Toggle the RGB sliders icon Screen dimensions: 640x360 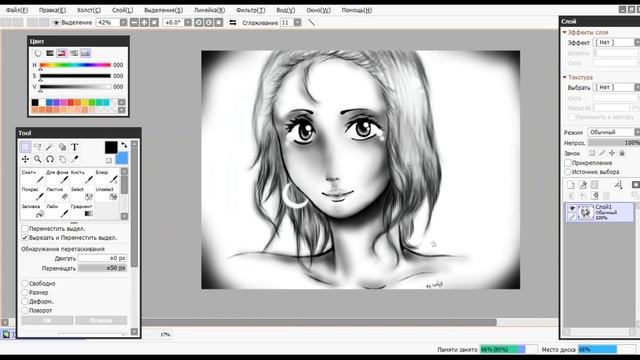[x=50, y=53]
